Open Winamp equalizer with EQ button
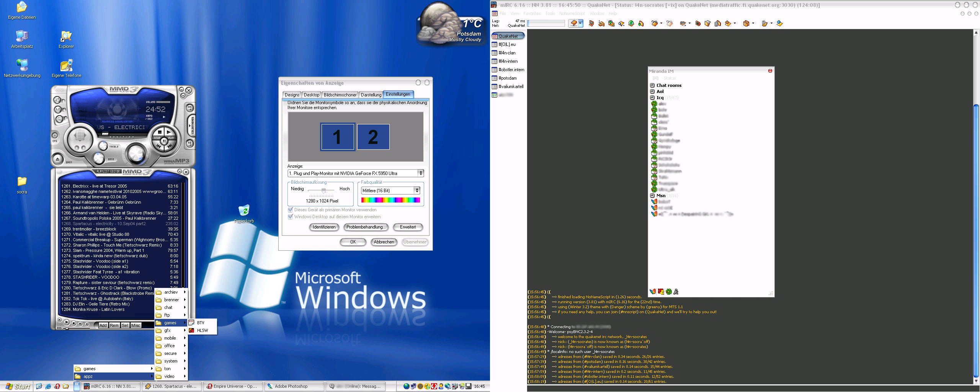The image size is (980, 392). click(x=189, y=143)
